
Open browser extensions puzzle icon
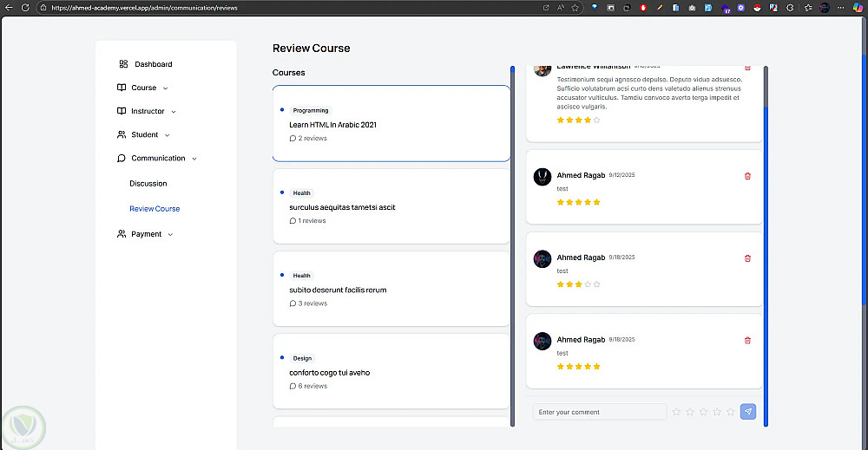tap(790, 8)
